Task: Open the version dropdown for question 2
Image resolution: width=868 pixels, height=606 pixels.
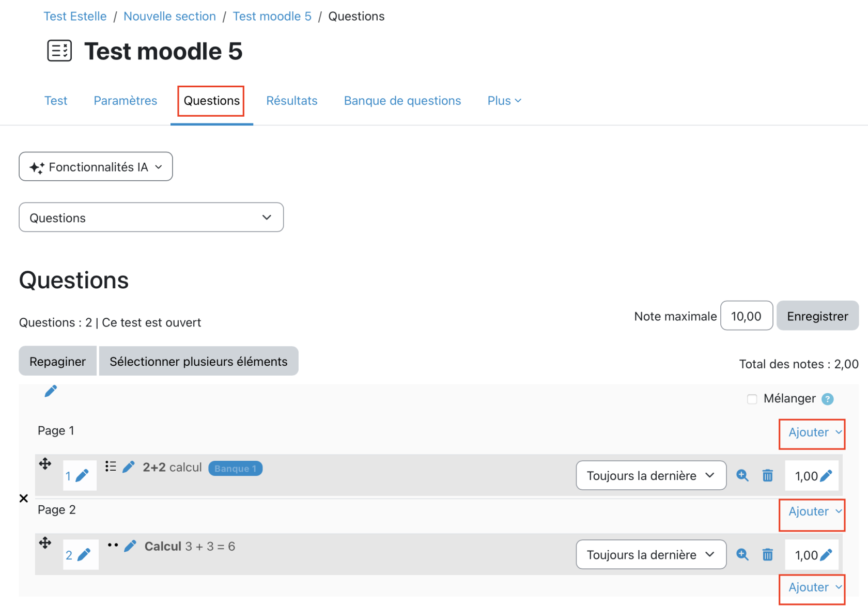Action: point(650,554)
